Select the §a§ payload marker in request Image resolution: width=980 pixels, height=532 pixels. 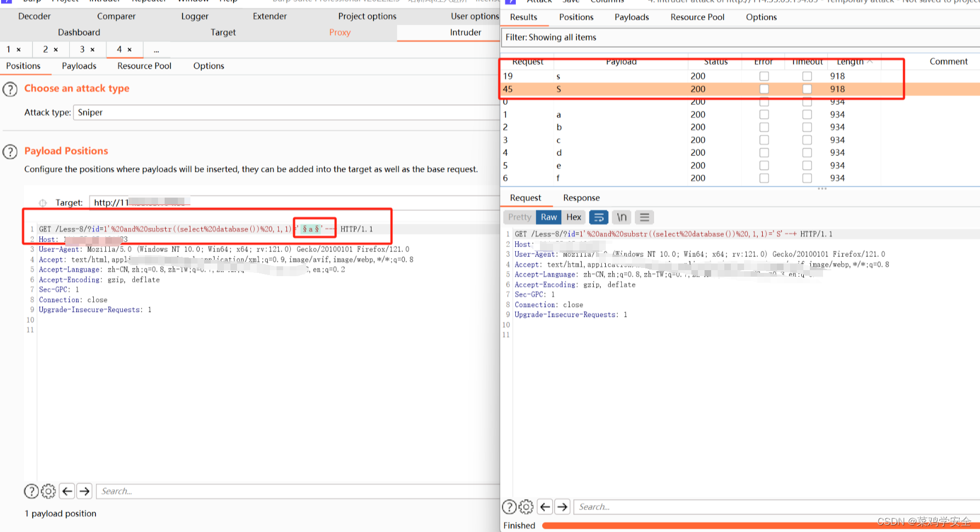tap(311, 229)
